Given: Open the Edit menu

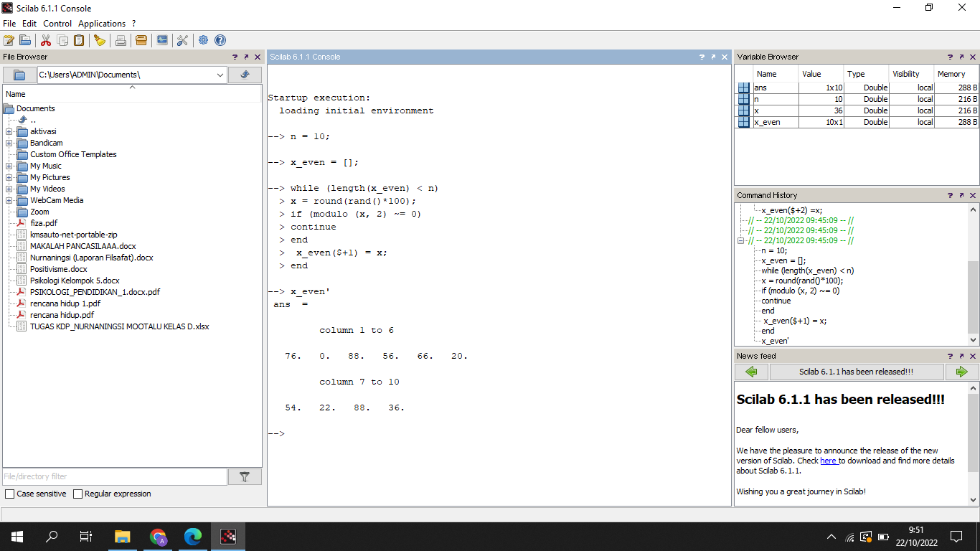Looking at the screenshot, I should click(29, 24).
